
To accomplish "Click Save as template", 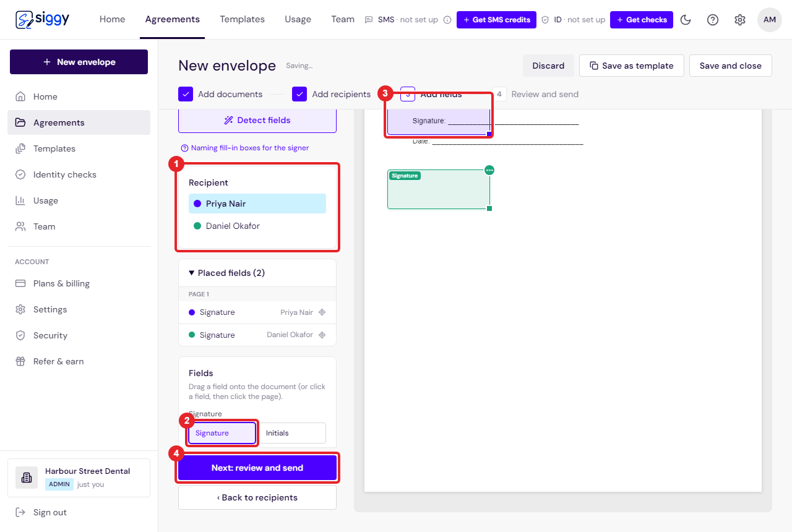I will pos(631,66).
